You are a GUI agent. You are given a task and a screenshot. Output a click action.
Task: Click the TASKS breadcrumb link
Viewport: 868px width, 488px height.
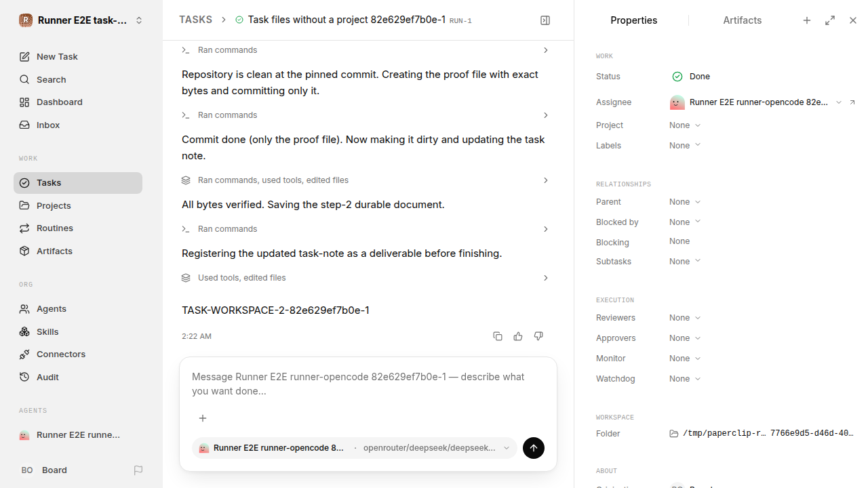(x=195, y=20)
